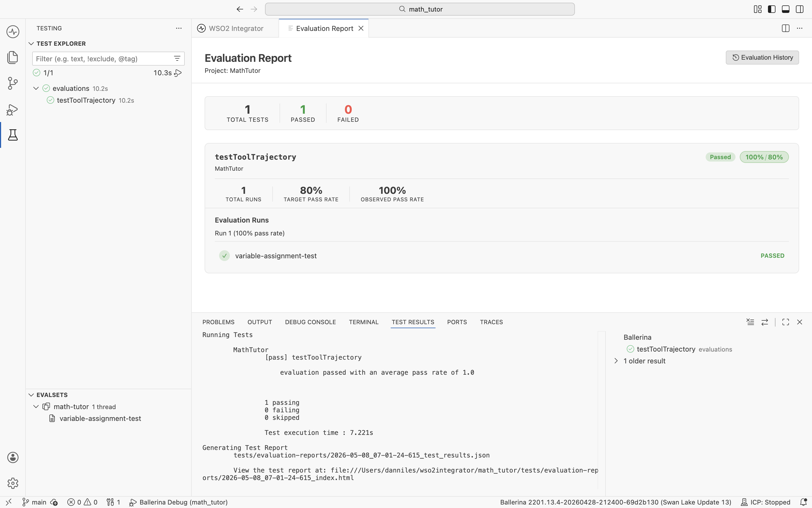Open the WSO2 Integrator activity bar icon
The image size is (812, 508).
(x=13, y=32)
